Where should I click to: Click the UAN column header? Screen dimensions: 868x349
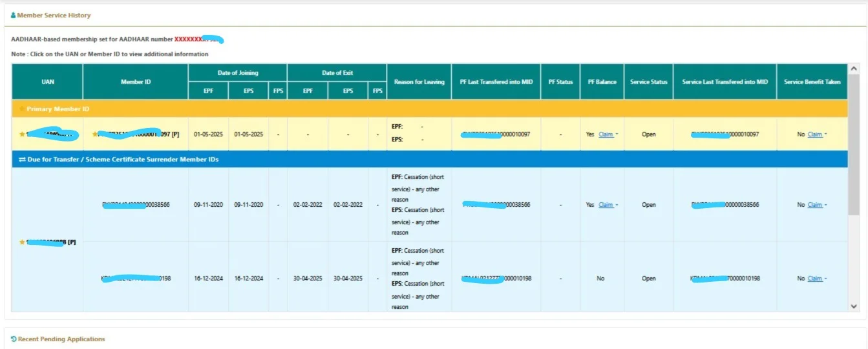pos(47,82)
